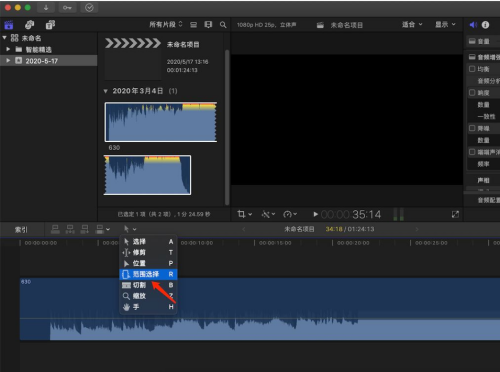Toggle filmstrip and list clip view
Viewport: 500px width, 372px height.
point(194,25)
